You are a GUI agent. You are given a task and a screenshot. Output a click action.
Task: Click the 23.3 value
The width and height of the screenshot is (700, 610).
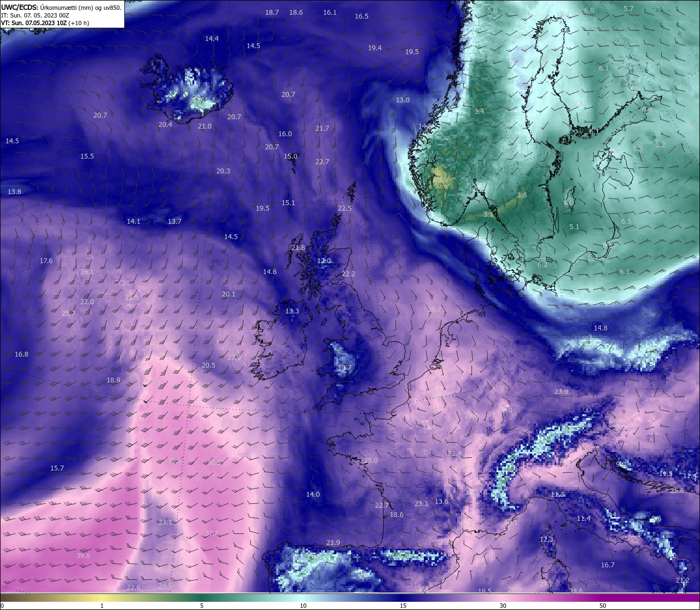tap(421, 504)
